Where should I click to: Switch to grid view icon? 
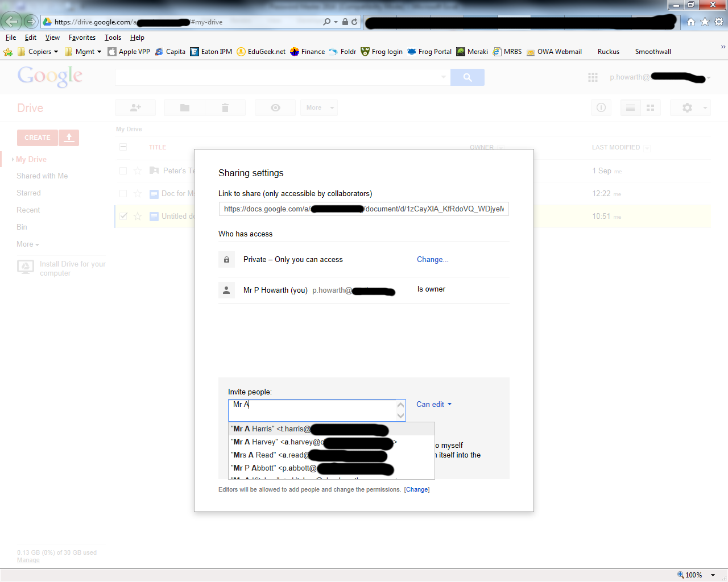point(651,107)
